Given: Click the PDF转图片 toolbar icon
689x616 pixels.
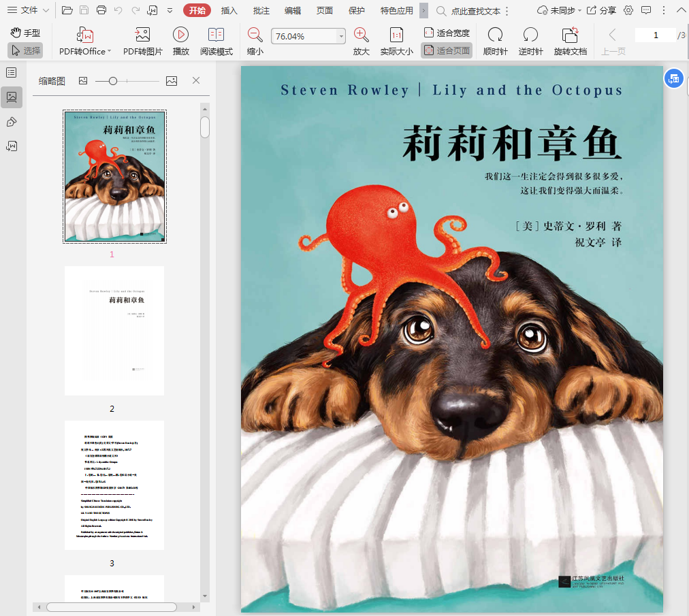Looking at the screenshot, I should (x=142, y=35).
